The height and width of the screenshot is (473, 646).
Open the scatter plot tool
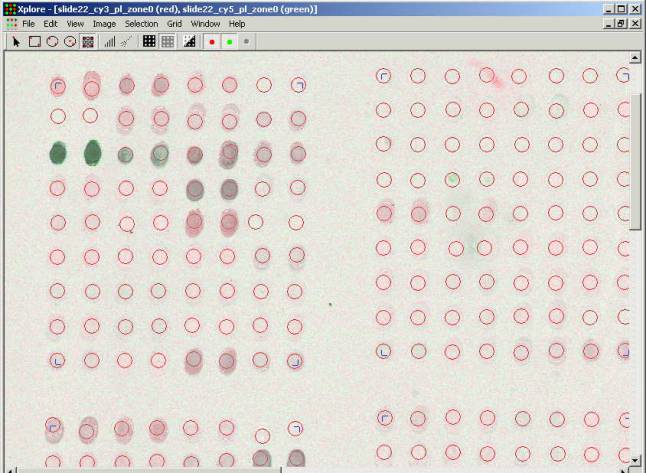click(x=127, y=42)
